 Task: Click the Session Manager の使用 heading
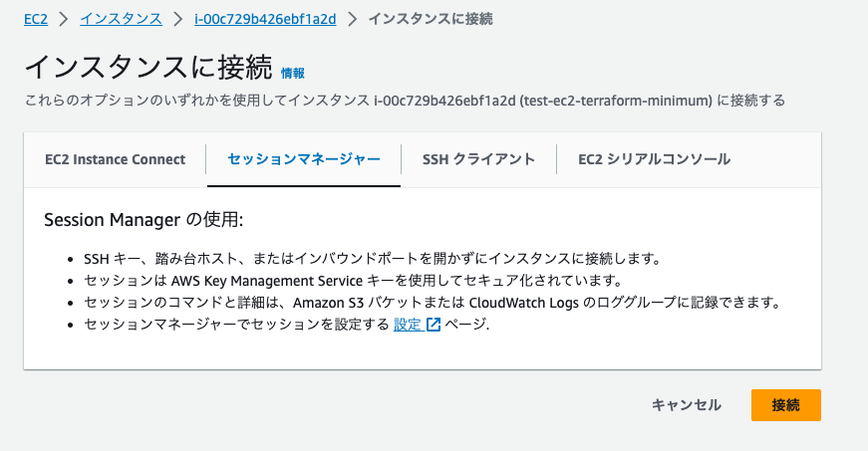tap(144, 219)
